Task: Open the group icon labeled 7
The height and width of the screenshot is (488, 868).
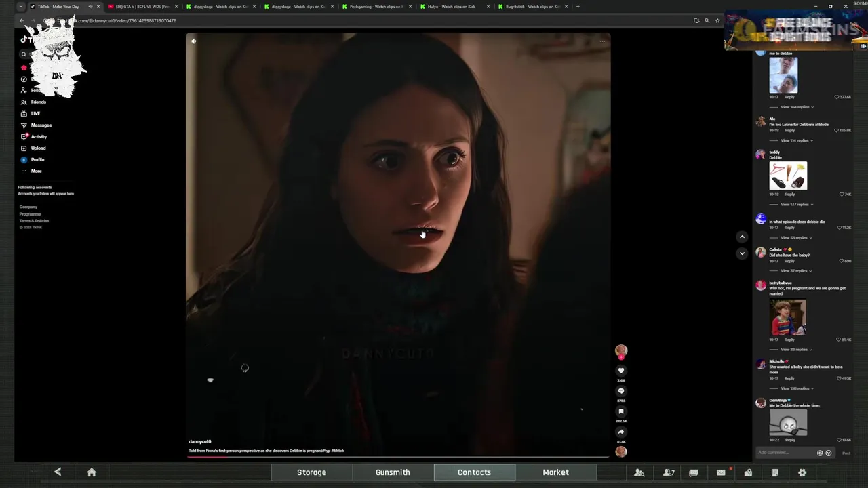Action: 669,472
